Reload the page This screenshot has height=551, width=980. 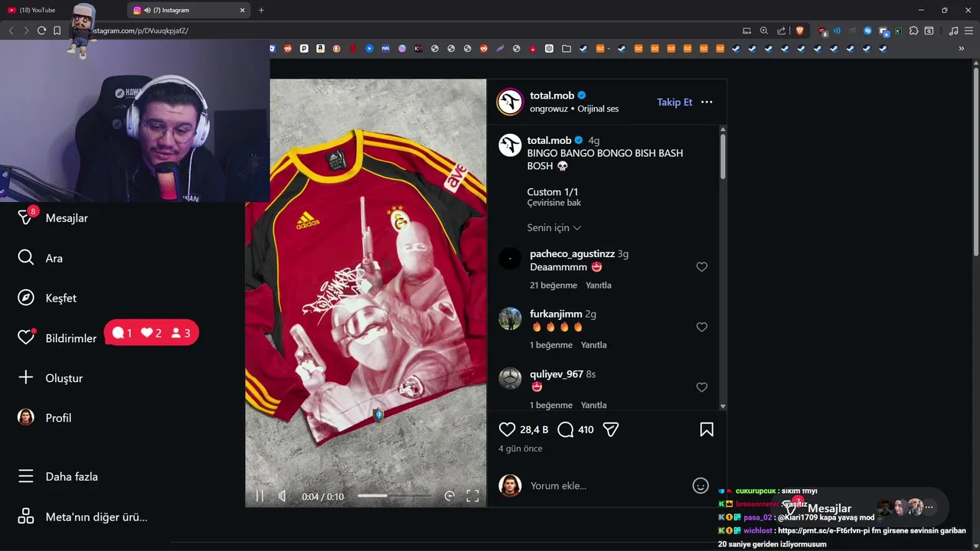point(41,31)
